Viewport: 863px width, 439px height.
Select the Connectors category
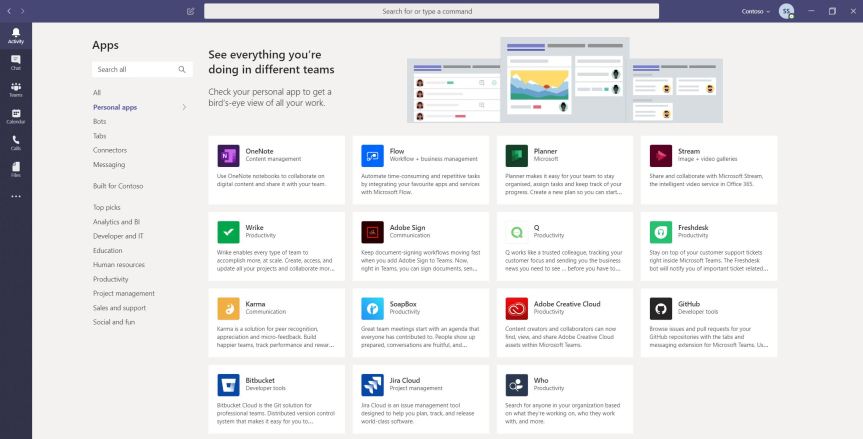pos(109,150)
